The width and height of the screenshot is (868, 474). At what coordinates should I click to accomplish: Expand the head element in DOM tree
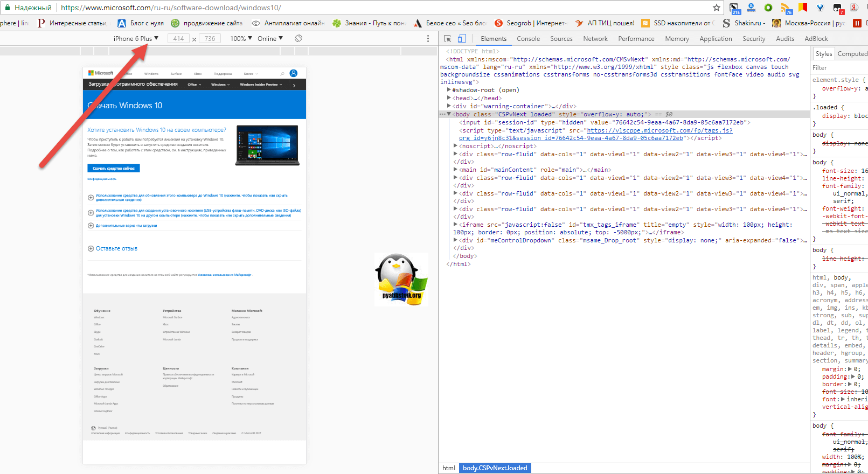coord(449,98)
